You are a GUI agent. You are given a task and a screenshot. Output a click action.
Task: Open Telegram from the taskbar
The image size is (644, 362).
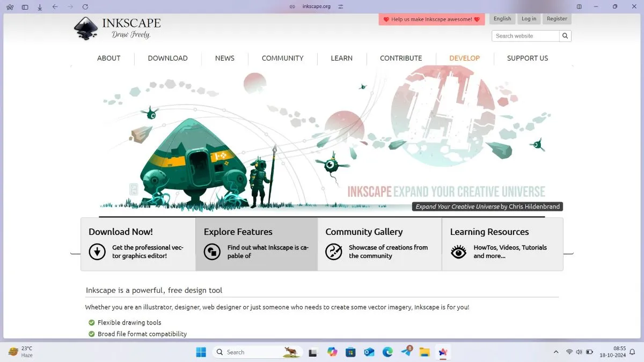(x=406, y=352)
